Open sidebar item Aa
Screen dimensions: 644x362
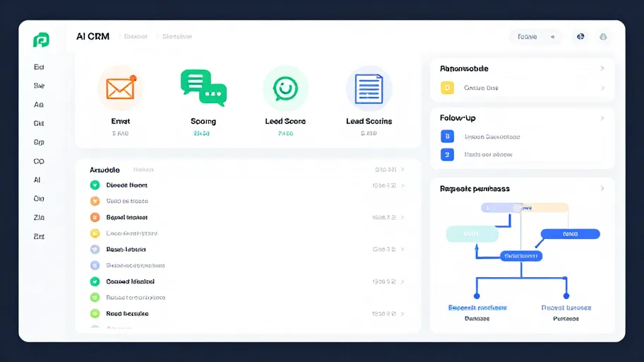(39, 105)
